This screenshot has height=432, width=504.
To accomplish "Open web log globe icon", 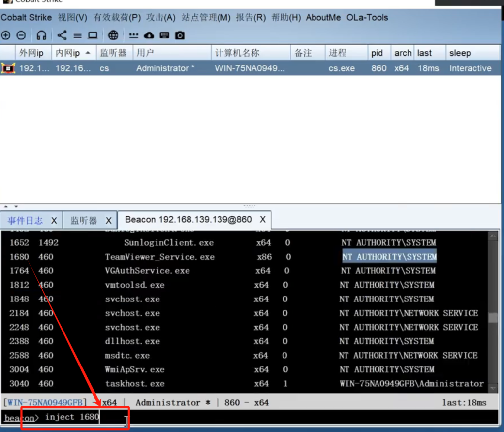I will click(x=113, y=35).
